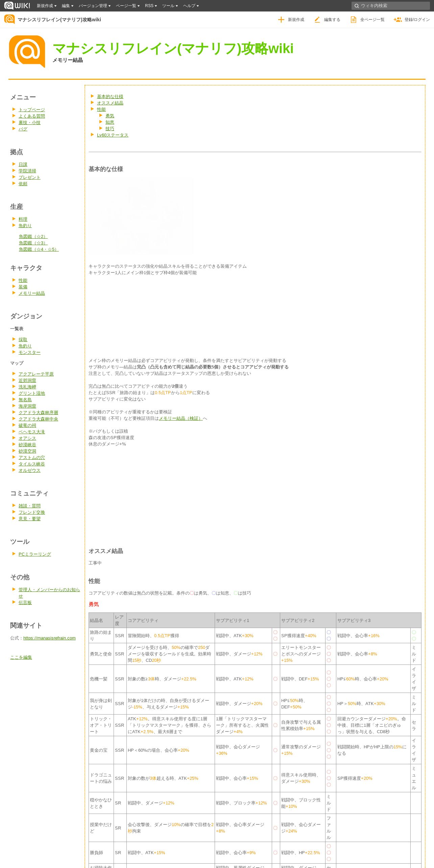Open グリント湿地 map link
Screen dimensions: 434x868
tap(32, 393)
